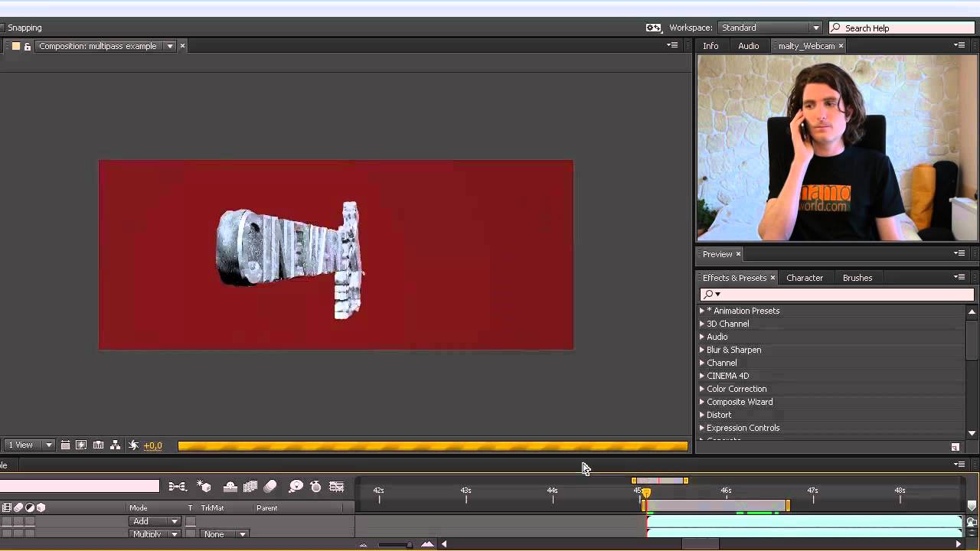This screenshot has height=551, width=980.
Task: Open the Preview panel flyout menu
Action: pyautogui.click(x=959, y=253)
